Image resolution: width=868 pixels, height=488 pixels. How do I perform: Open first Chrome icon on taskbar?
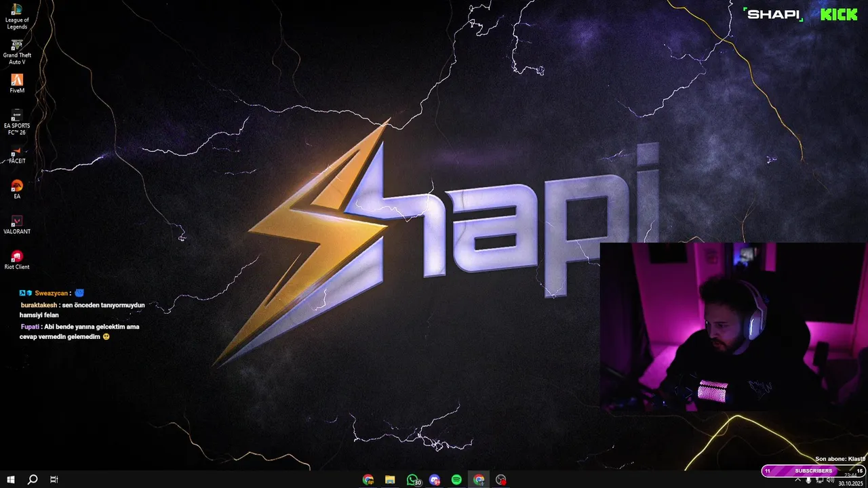pyautogui.click(x=368, y=480)
